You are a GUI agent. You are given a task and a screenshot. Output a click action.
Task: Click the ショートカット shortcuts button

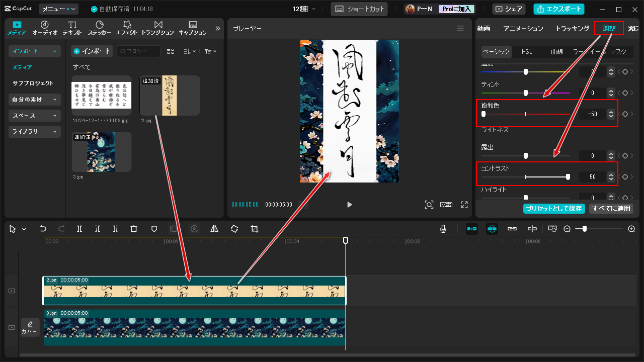point(360,9)
